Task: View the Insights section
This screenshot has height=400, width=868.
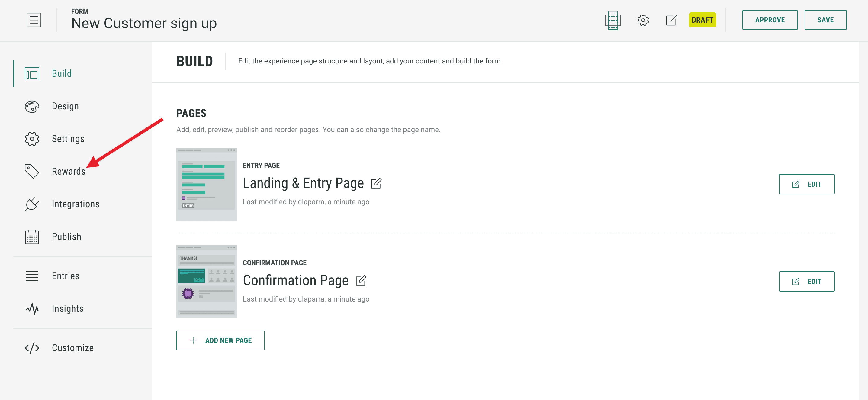Action: (x=67, y=308)
